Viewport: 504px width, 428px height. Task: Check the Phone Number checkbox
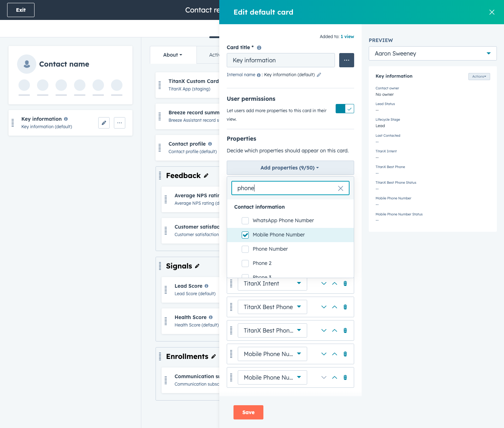(245, 249)
